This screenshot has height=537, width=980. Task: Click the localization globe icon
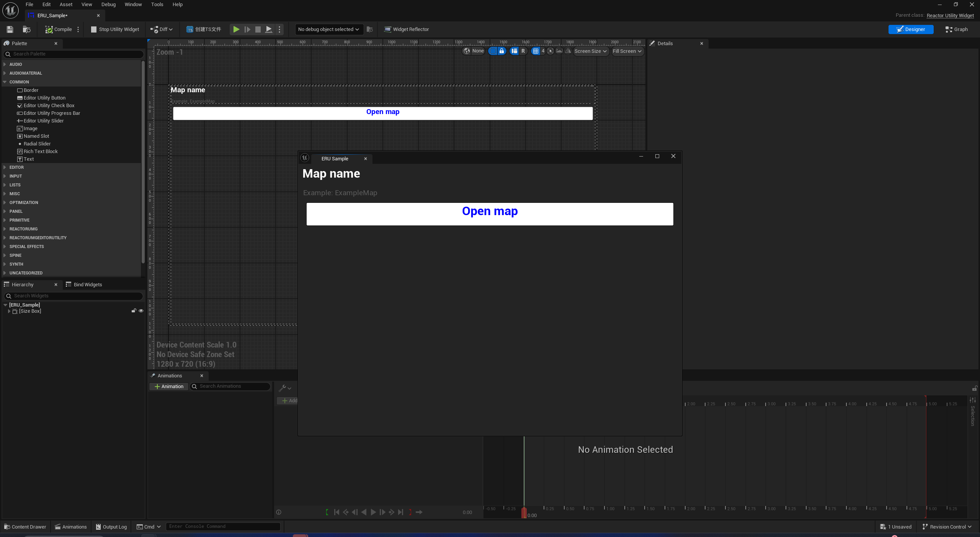[x=467, y=51]
